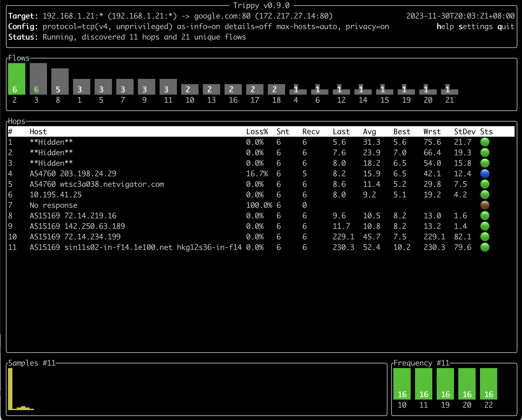Click the 100.0% loss value
The height and width of the screenshot is (420, 522).
pyautogui.click(x=259, y=205)
